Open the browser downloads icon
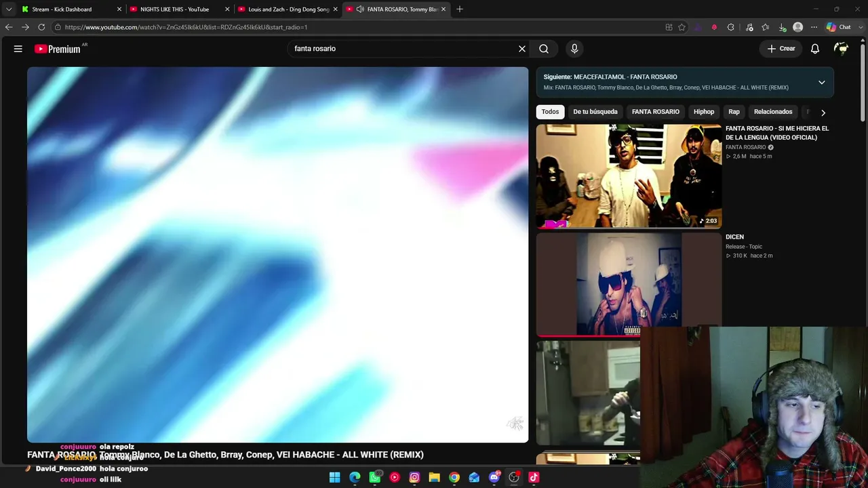Viewport: 868px width, 488px height. (782, 27)
